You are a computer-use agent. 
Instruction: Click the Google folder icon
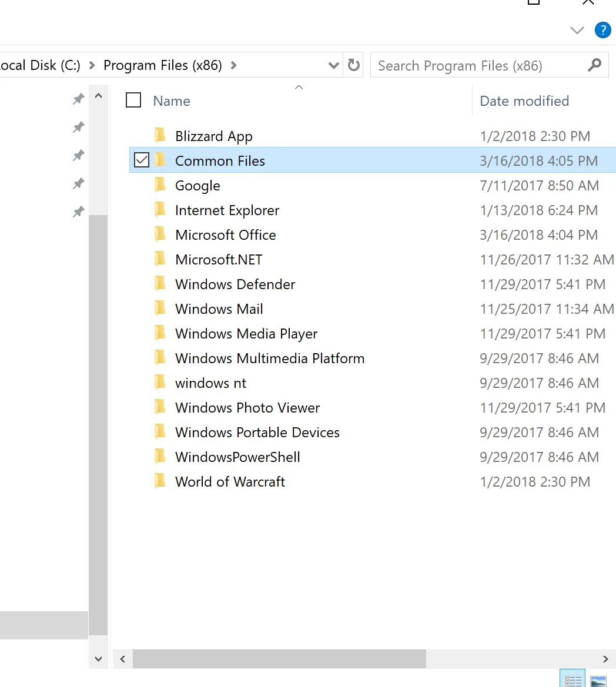point(160,185)
